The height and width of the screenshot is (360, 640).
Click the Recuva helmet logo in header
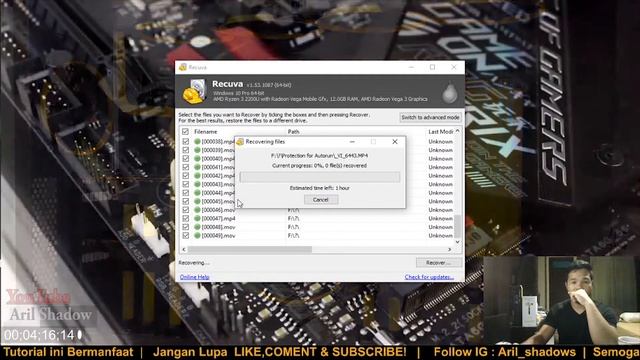pyautogui.click(x=194, y=91)
